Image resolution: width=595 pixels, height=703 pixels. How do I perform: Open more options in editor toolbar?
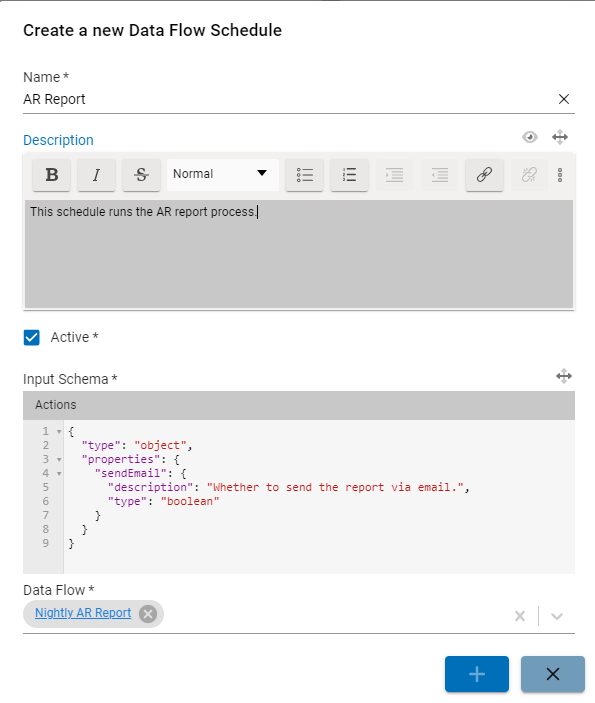tap(560, 175)
